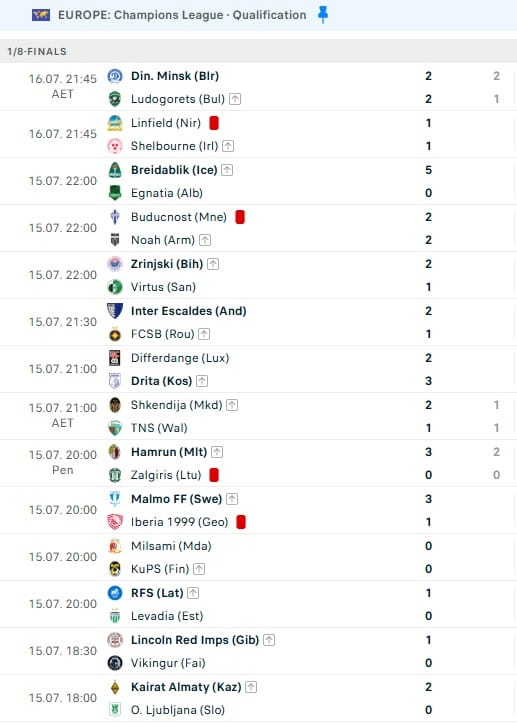The image size is (517, 723).
Task: Click the Europe flag icon in header
Action: (x=41, y=15)
